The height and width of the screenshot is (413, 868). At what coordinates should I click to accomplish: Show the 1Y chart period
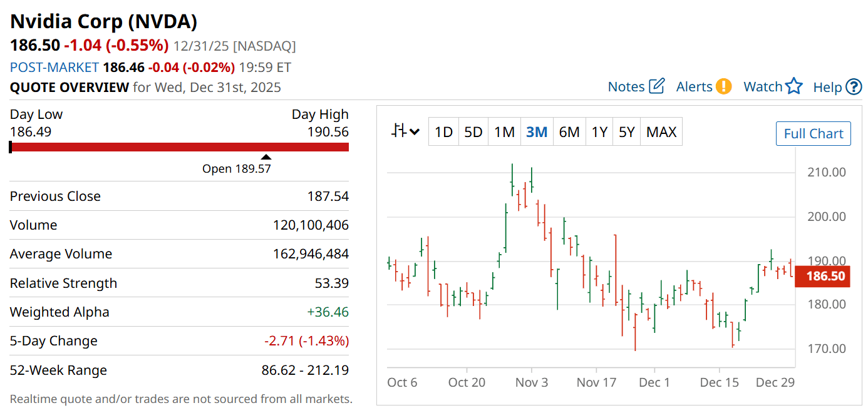(599, 132)
